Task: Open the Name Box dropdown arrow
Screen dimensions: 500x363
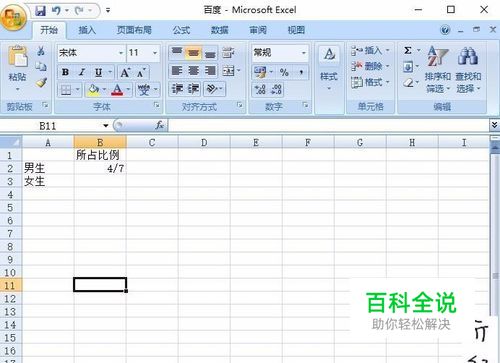Action: coord(106,126)
